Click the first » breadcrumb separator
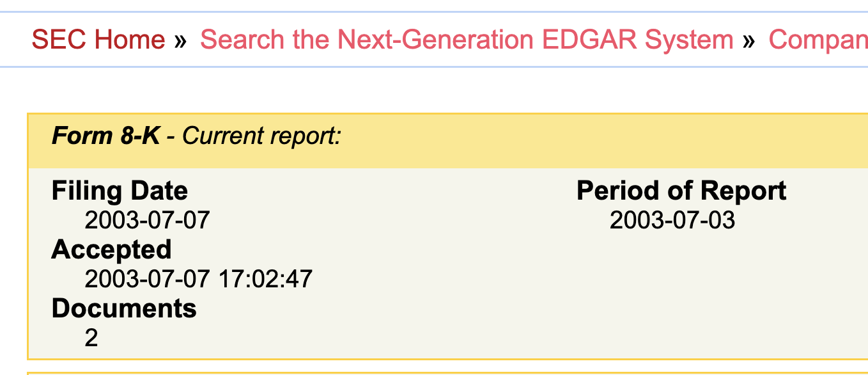The image size is (868, 375). click(x=180, y=40)
